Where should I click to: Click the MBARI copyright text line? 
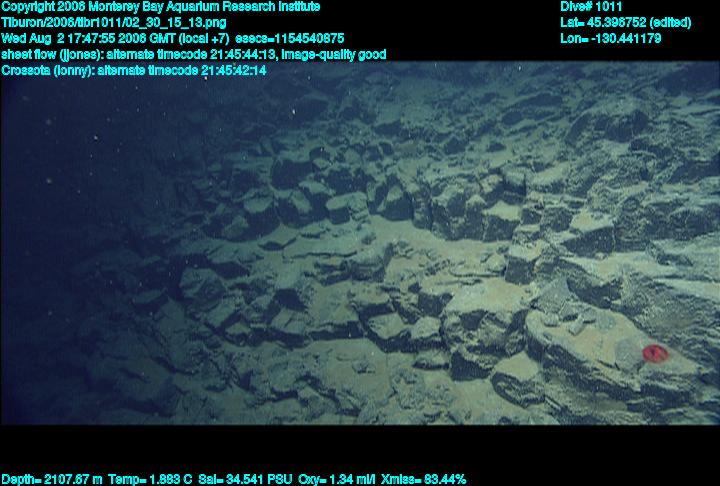point(160,6)
